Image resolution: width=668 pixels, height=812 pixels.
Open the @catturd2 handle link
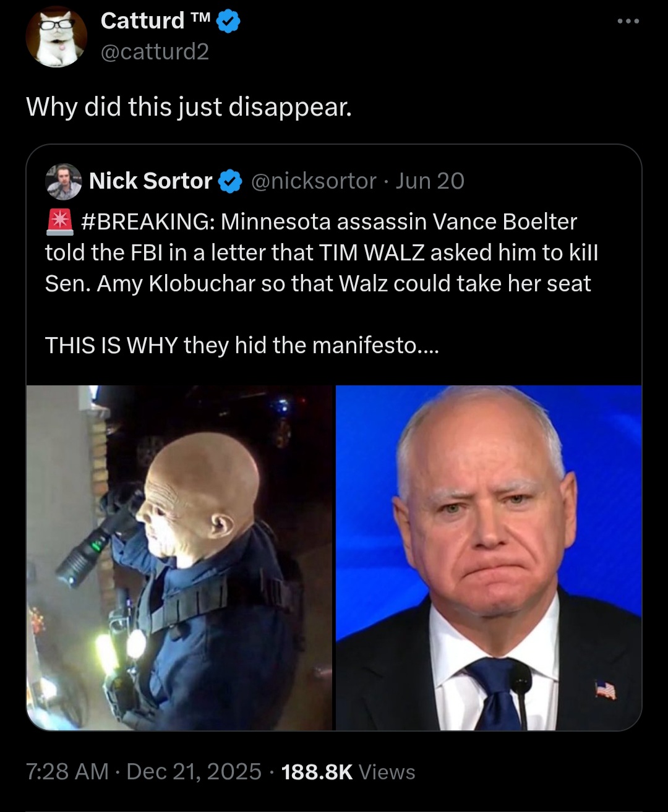click(155, 51)
